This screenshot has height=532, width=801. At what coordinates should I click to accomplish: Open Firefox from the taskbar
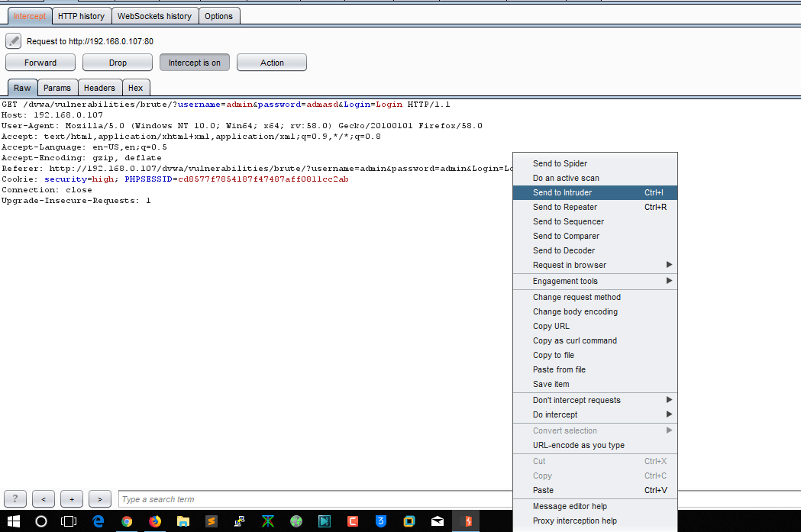pyautogui.click(x=155, y=521)
